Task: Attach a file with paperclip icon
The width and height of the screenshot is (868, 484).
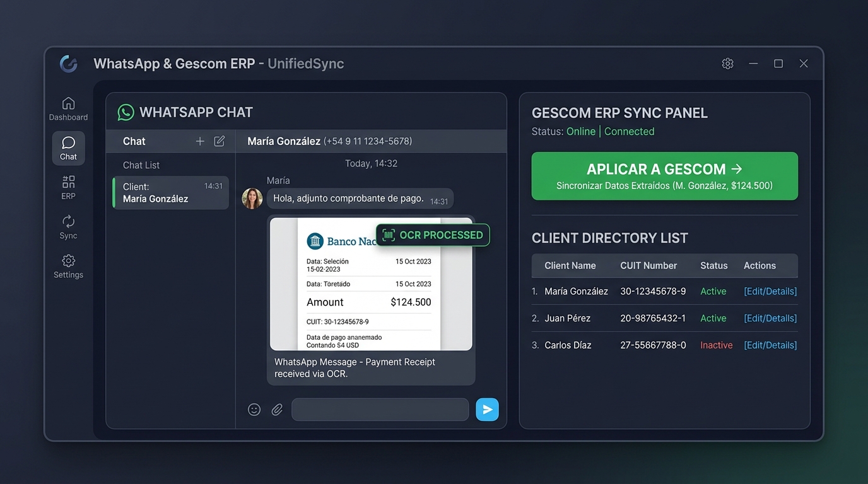Action: pyautogui.click(x=277, y=410)
